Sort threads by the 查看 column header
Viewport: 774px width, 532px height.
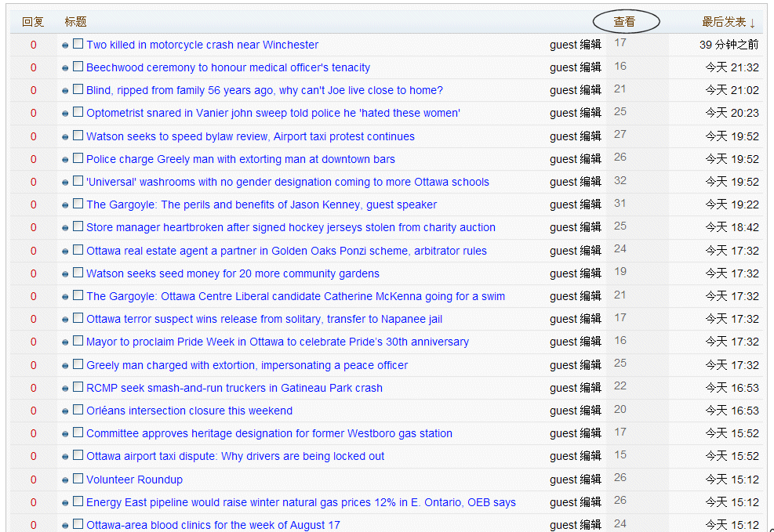point(624,22)
